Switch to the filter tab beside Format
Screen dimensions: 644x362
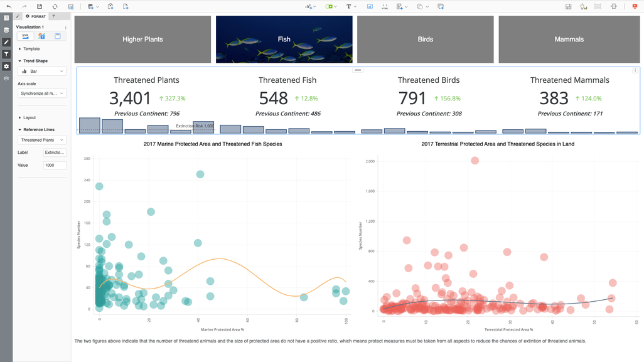coord(53,16)
